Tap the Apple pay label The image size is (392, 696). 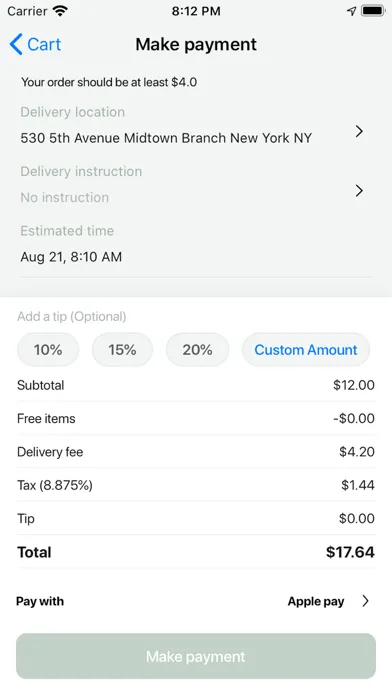(316, 601)
